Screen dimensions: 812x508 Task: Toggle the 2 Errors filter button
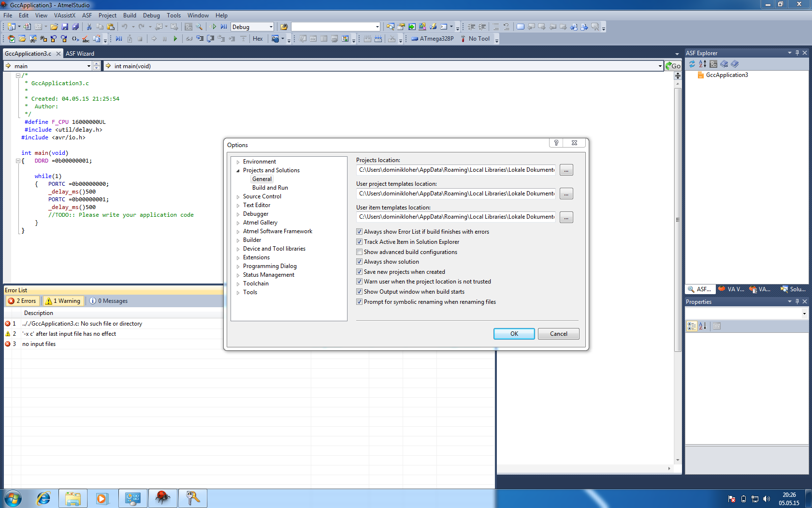(x=22, y=301)
